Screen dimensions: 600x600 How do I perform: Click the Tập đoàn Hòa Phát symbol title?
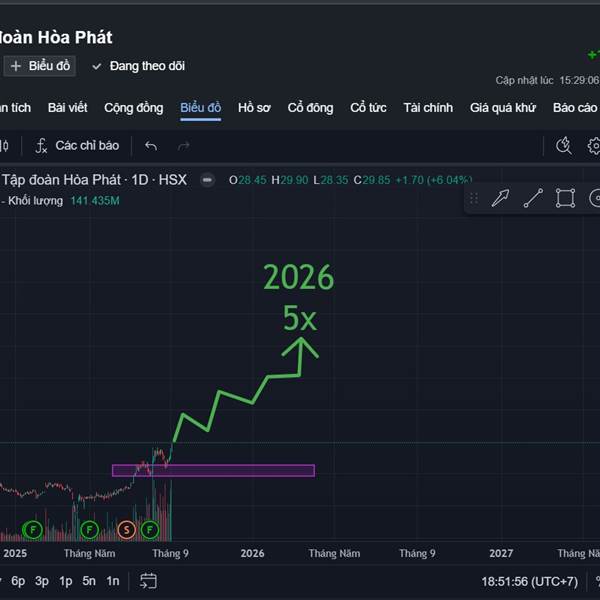coord(61,180)
